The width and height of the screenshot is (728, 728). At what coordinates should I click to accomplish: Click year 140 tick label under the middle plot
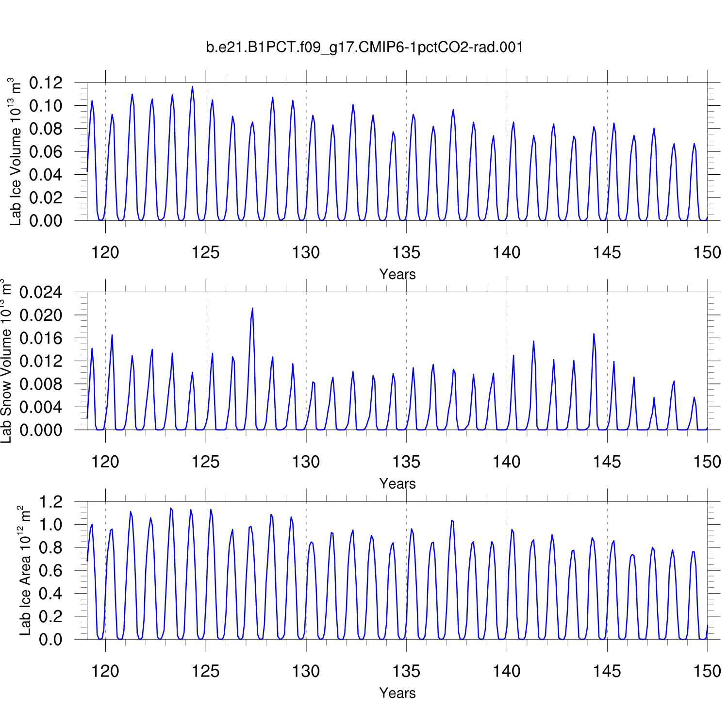(507, 462)
